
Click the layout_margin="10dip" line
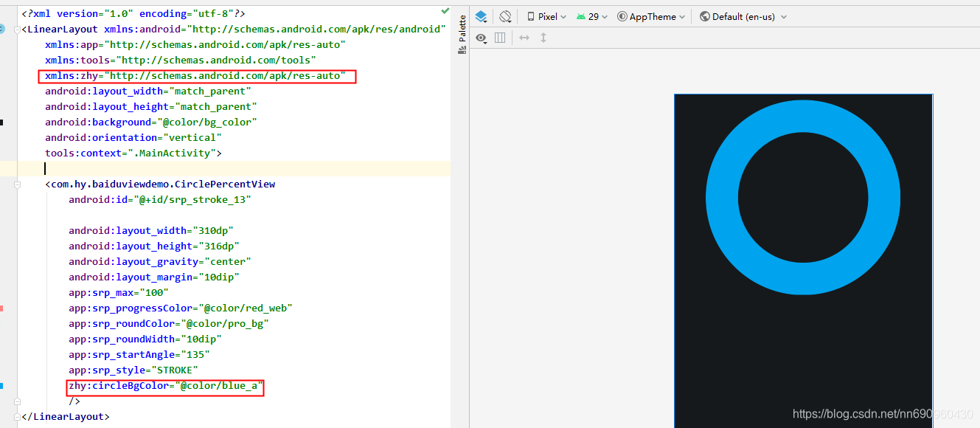154,277
